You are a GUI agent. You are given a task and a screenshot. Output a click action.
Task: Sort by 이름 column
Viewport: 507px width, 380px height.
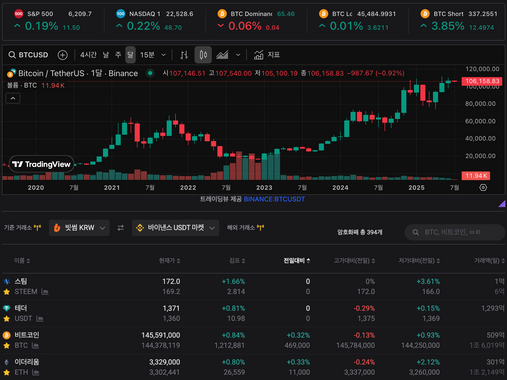[x=22, y=260]
